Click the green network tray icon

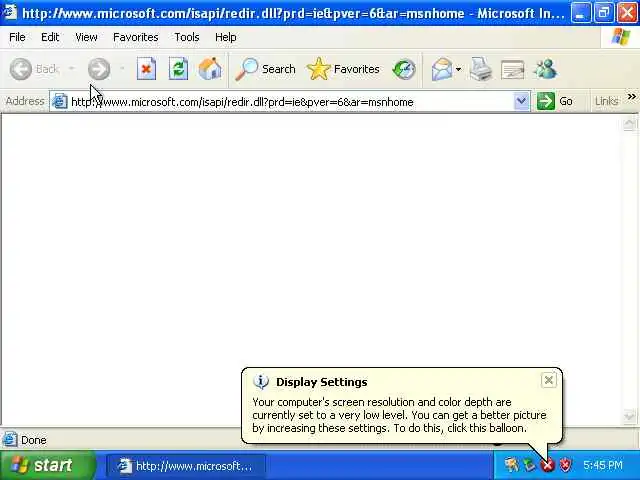(529, 464)
